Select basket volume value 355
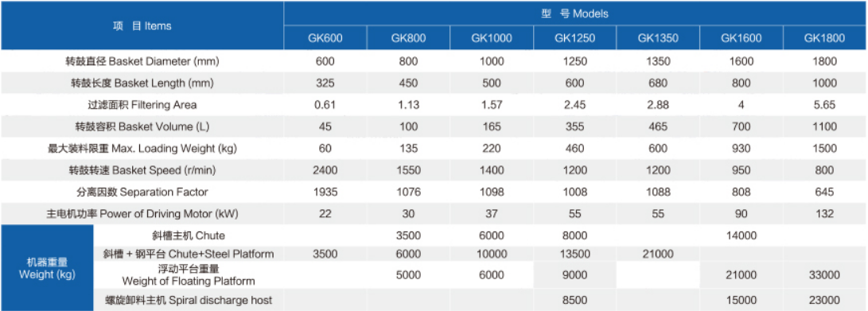This screenshot has width=868, height=311. click(x=574, y=126)
